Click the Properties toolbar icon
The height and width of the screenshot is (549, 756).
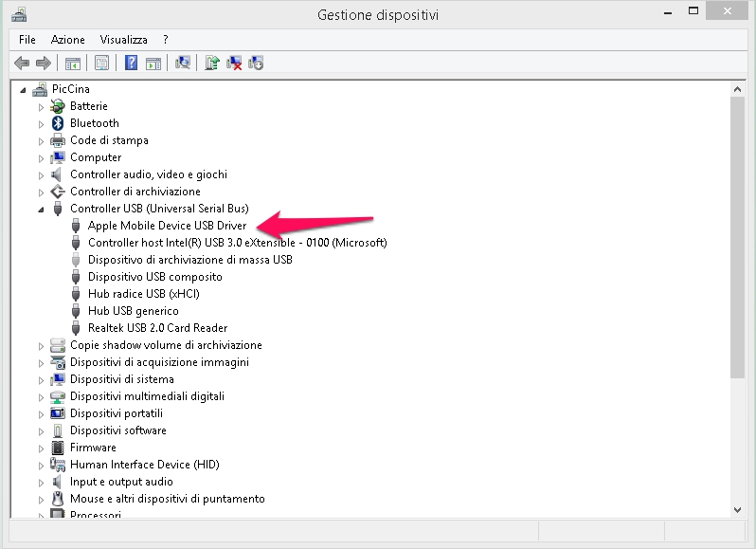pyautogui.click(x=102, y=64)
